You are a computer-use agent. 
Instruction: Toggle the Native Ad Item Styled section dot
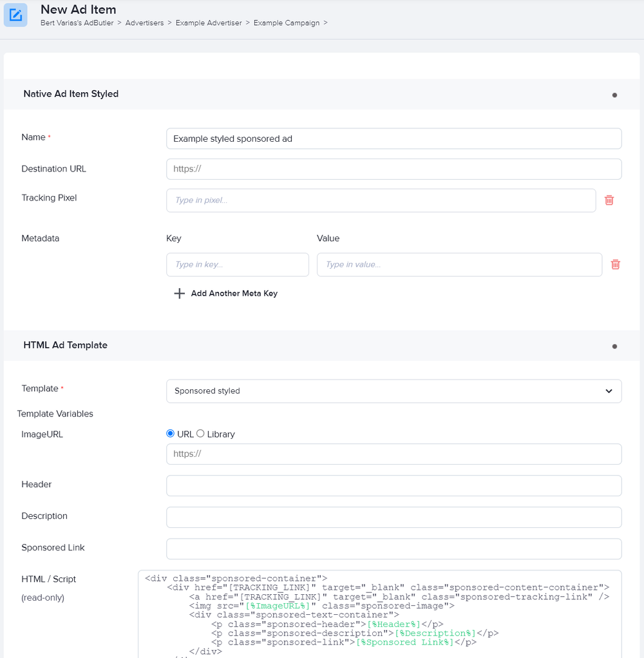(614, 95)
